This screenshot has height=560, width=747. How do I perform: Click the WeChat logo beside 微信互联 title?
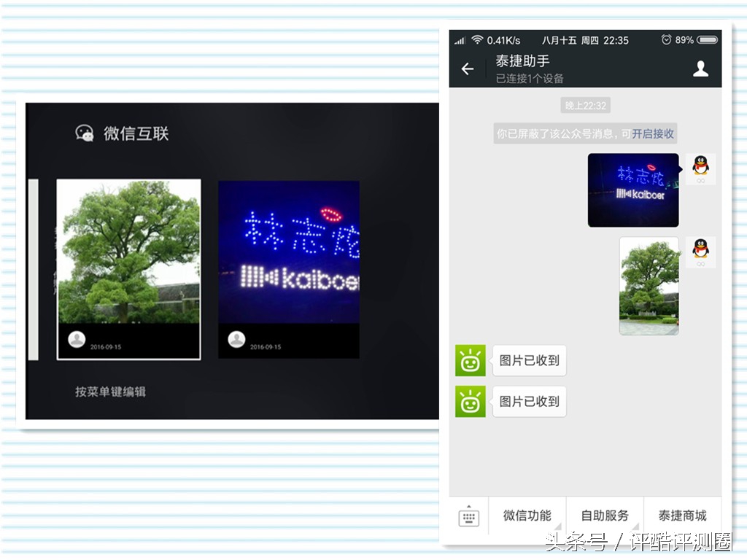(85, 134)
